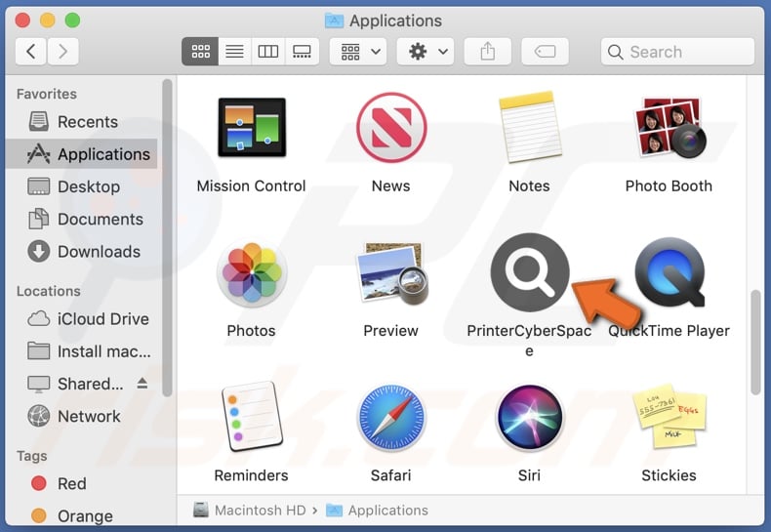Go back with the left chevron button
Screen dimensions: 771x532
coord(31,51)
